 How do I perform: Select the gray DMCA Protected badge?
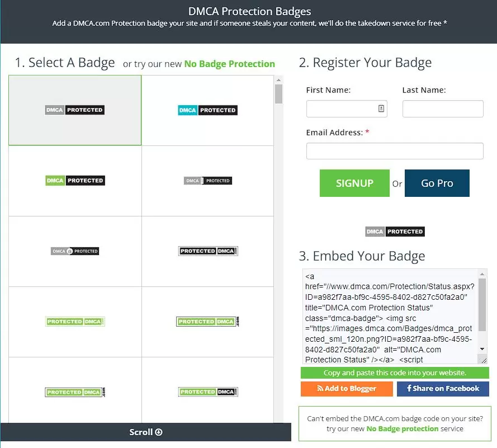click(x=75, y=110)
